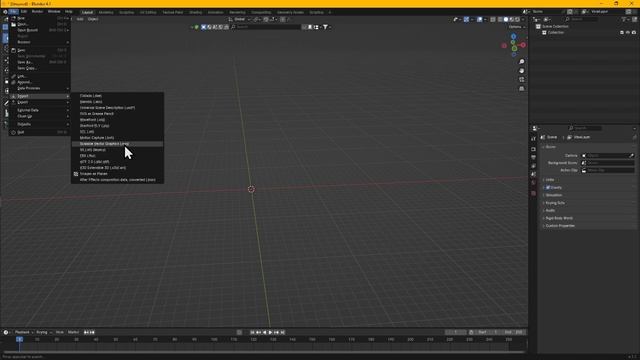640x360 pixels.
Task: Click the viewport pan hand icon
Action: click(x=522, y=71)
